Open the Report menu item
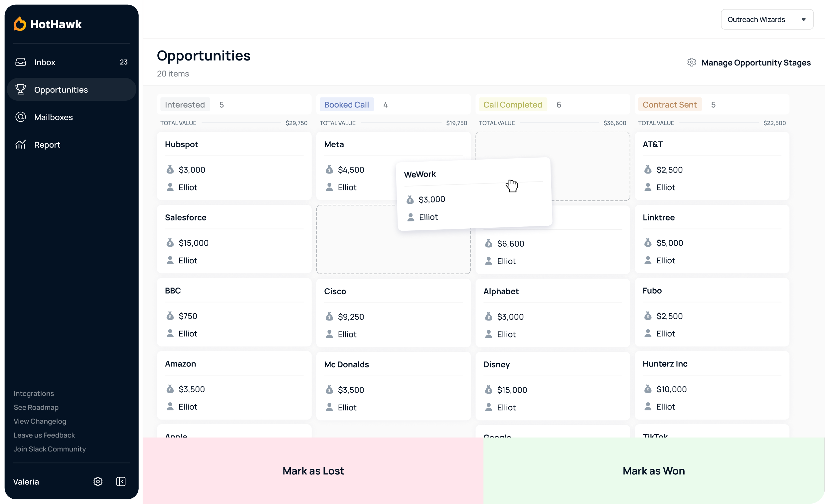825x504 pixels. (x=47, y=145)
